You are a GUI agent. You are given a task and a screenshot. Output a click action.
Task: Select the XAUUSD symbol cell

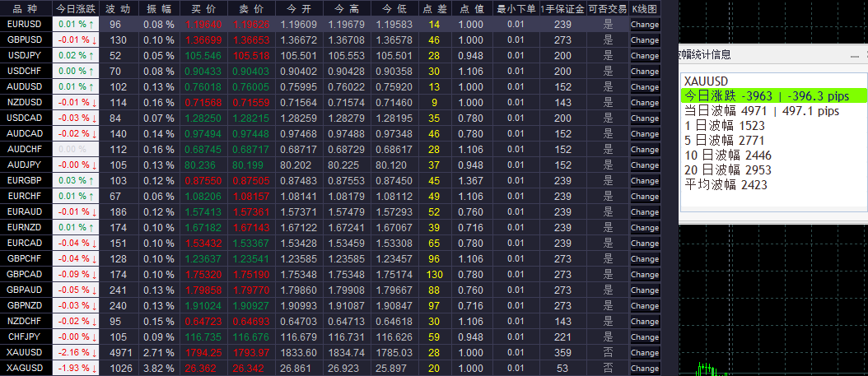point(25,353)
